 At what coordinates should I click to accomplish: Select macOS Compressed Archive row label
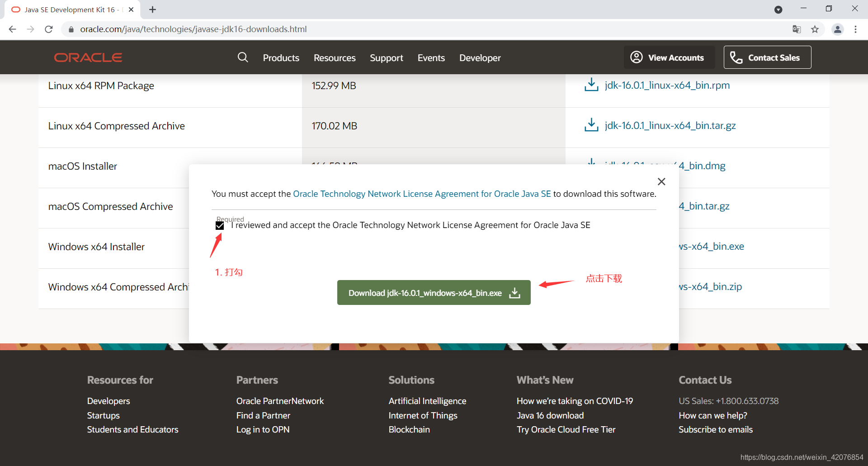(x=111, y=206)
